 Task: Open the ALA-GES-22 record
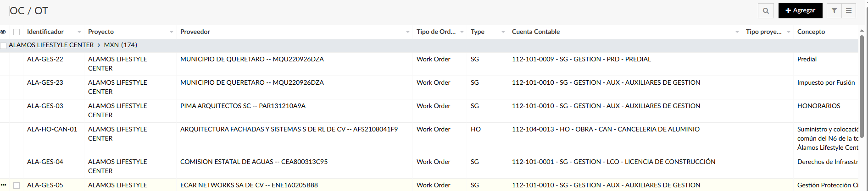(x=45, y=60)
